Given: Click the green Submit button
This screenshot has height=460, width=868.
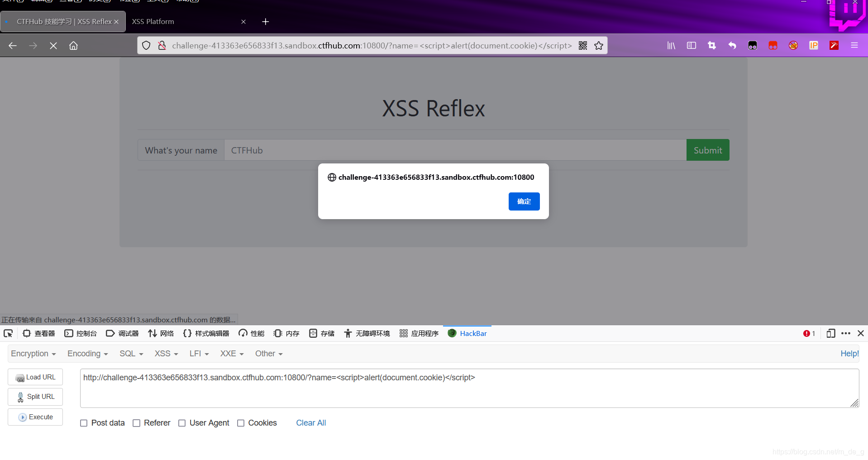Looking at the screenshot, I should 708,150.
